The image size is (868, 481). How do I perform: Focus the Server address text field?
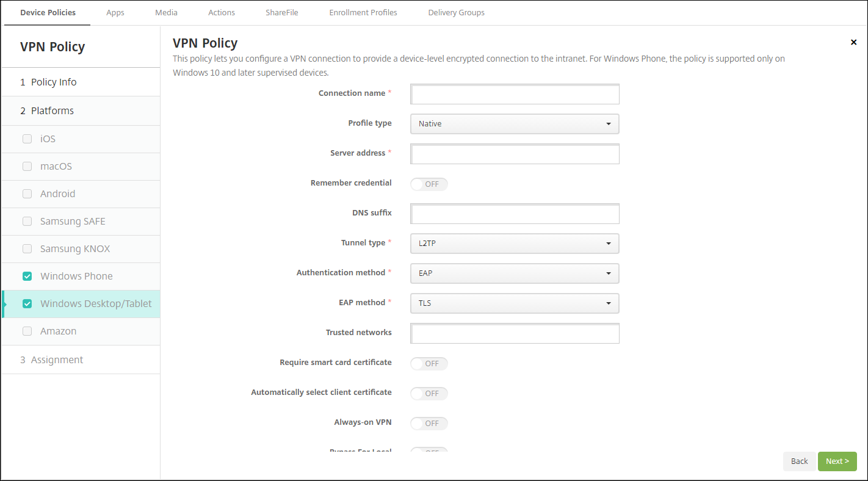[515, 154]
